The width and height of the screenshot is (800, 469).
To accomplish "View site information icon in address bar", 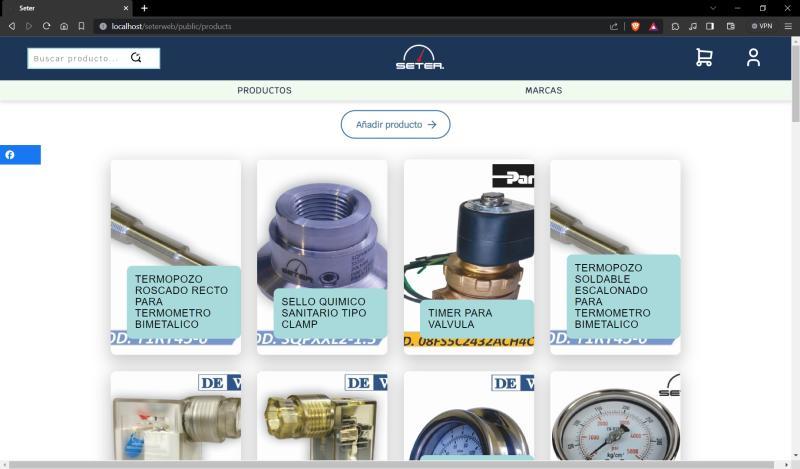I will 103,26.
